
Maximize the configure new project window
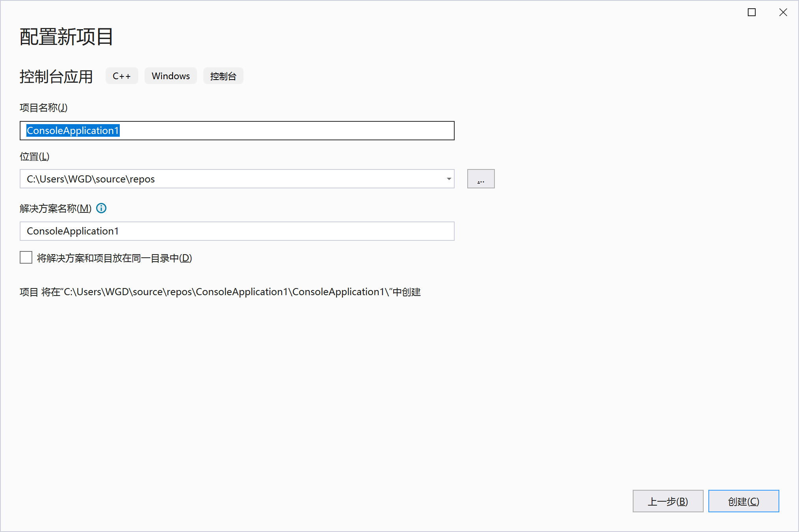click(x=752, y=12)
